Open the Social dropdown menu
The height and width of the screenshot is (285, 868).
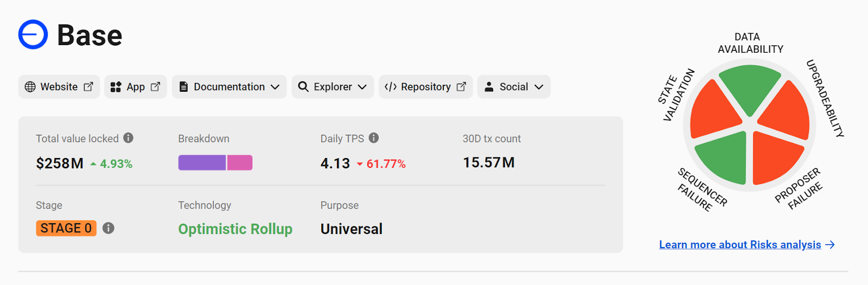[514, 87]
